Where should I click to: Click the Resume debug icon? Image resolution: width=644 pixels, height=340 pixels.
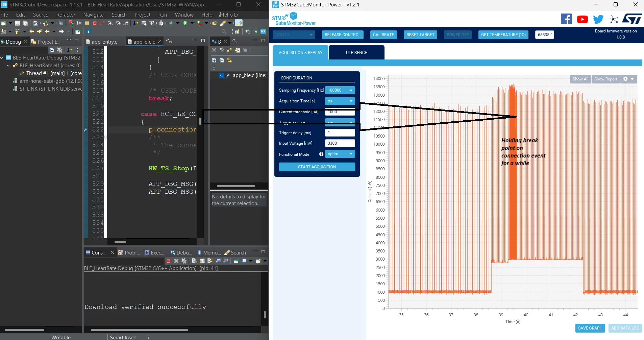(79, 23)
